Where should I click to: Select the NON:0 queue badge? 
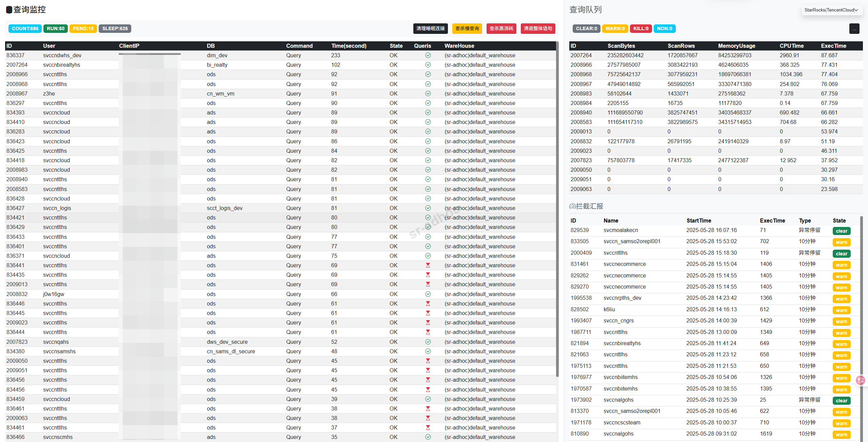tap(665, 28)
